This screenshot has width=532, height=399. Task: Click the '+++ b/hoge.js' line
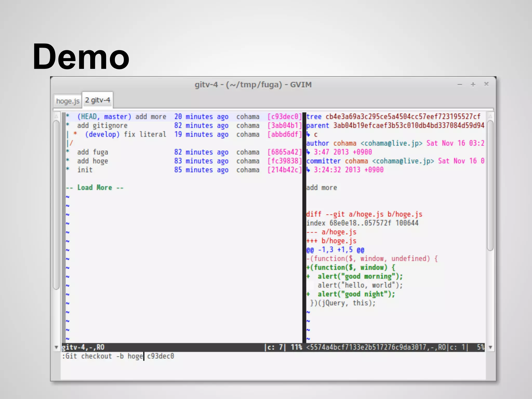[x=331, y=241]
